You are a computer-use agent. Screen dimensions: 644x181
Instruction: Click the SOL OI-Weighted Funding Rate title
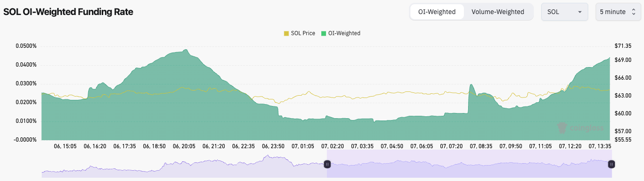68,12
